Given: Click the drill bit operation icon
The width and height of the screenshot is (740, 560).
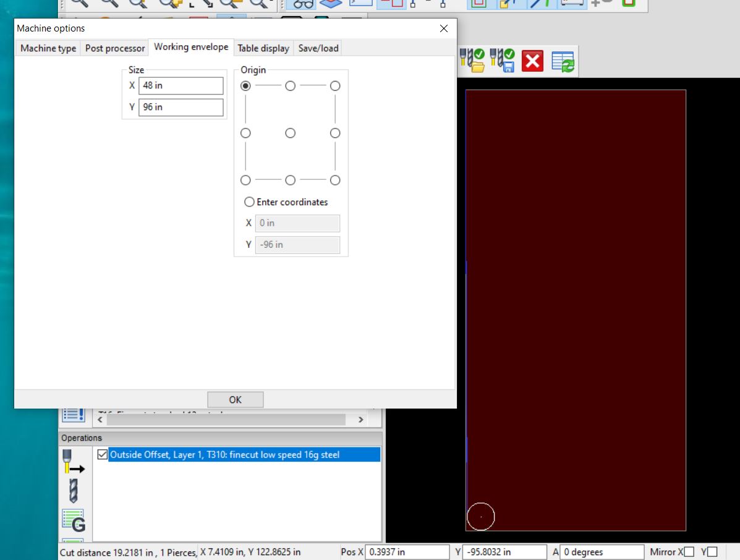Looking at the screenshot, I should (73, 491).
